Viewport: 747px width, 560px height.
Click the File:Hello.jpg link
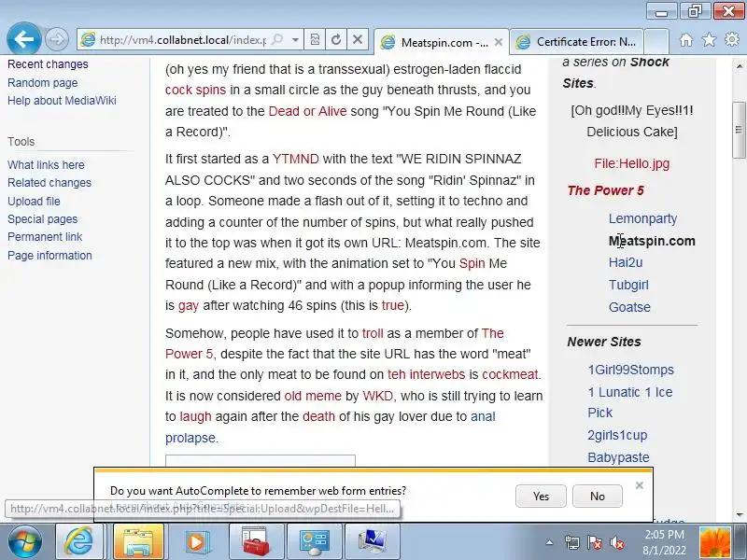click(x=632, y=163)
